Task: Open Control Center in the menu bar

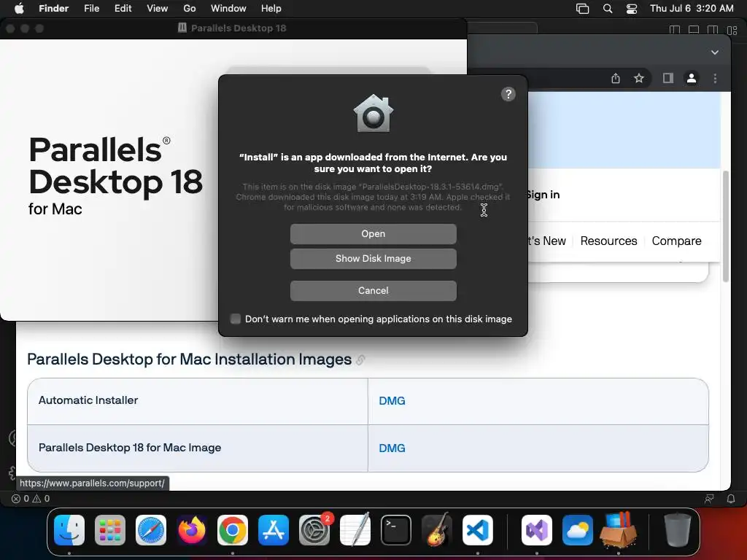Action: click(632, 8)
